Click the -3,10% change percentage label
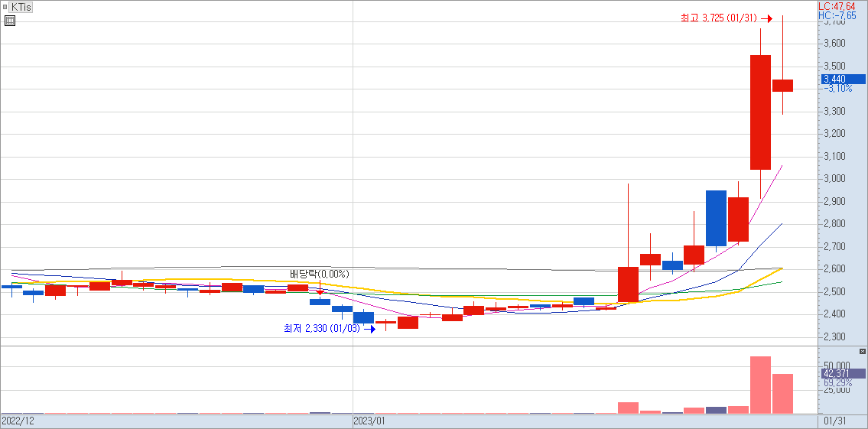This screenshot has width=868, height=429. (x=838, y=89)
